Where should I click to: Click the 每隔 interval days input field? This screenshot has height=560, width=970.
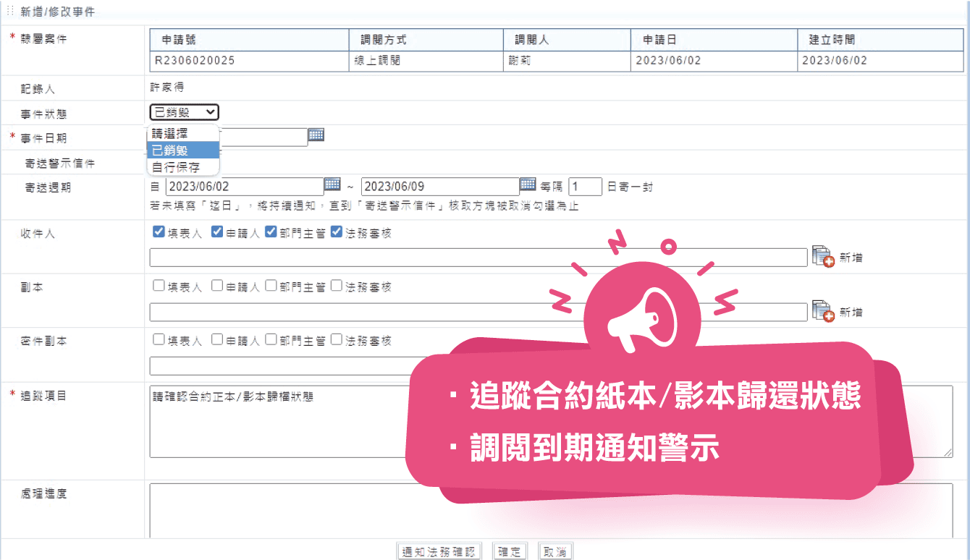tap(585, 187)
